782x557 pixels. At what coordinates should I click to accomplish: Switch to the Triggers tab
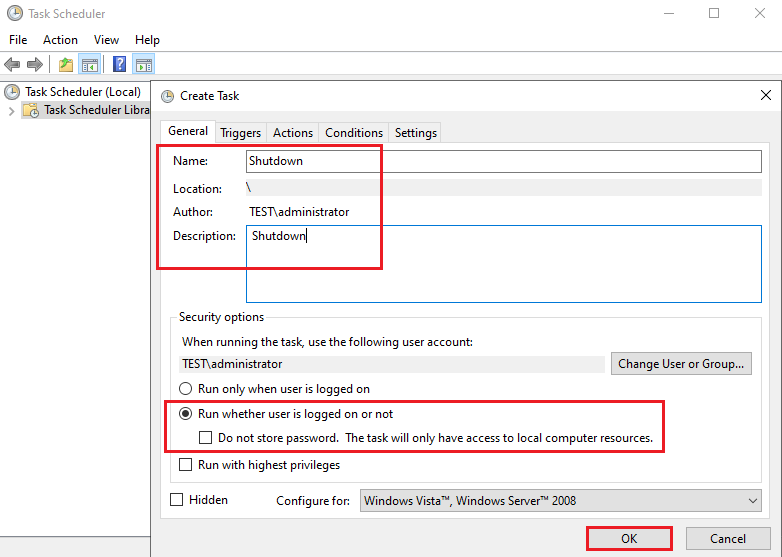[241, 133]
